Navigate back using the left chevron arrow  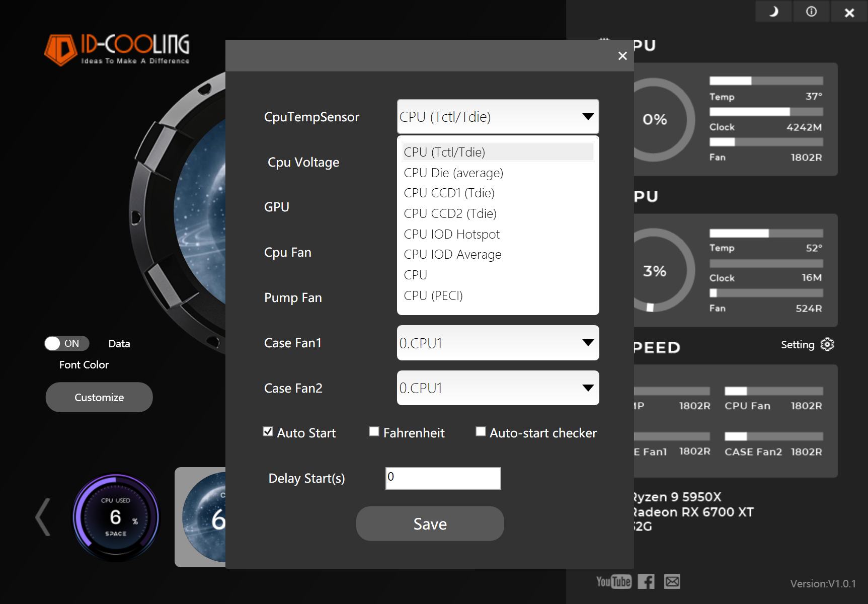coord(42,516)
